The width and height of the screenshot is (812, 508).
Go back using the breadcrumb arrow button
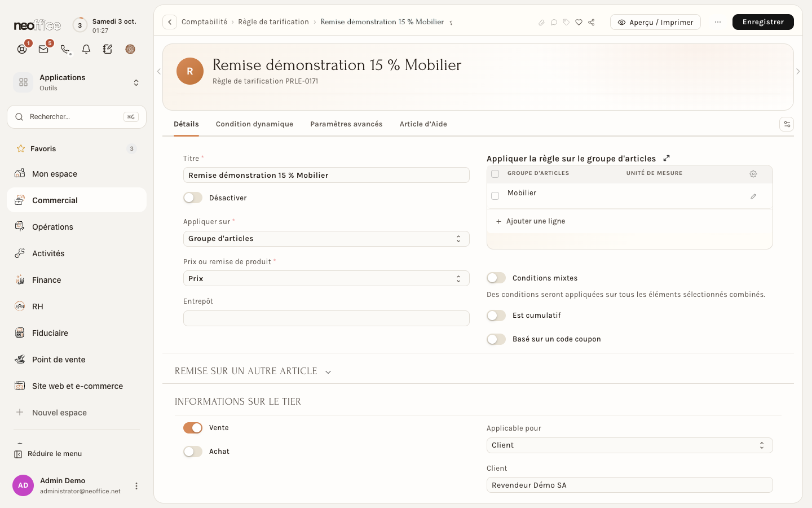170,22
